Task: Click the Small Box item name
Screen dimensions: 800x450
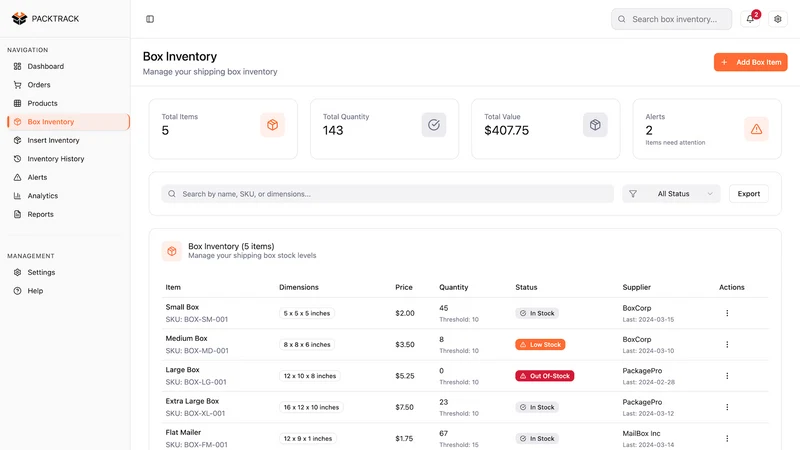Action: tap(182, 307)
